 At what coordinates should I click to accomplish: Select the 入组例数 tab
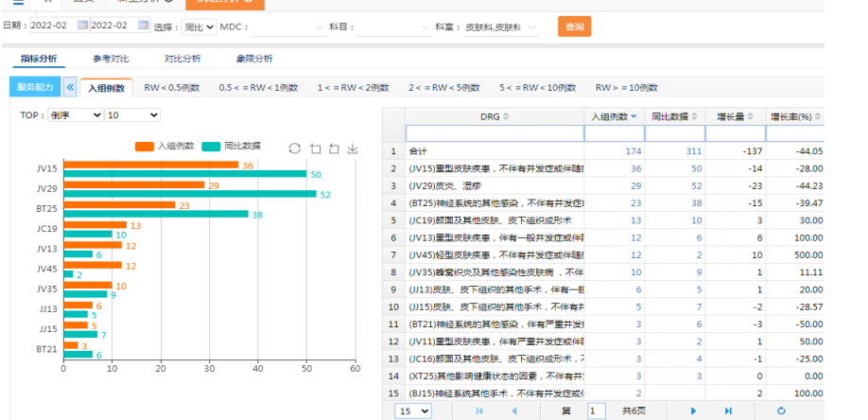coord(106,88)
